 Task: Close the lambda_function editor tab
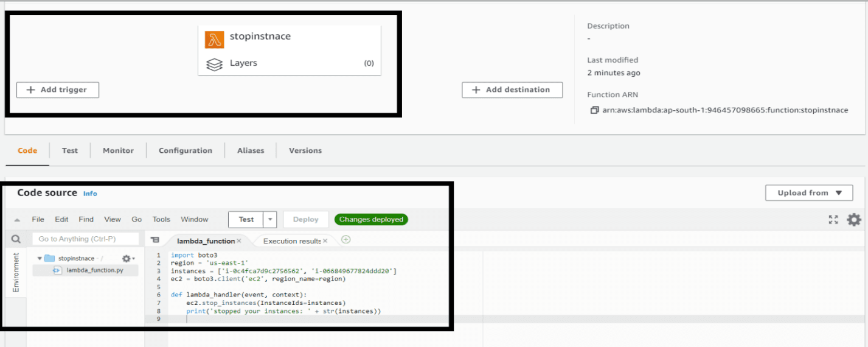239,241
